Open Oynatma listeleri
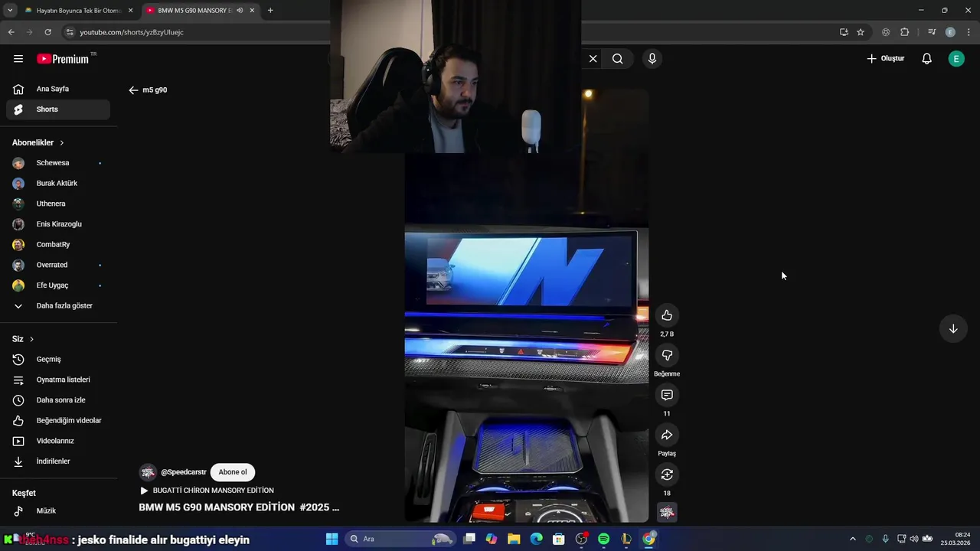980x551 pixels. click(x=58, y=380)
